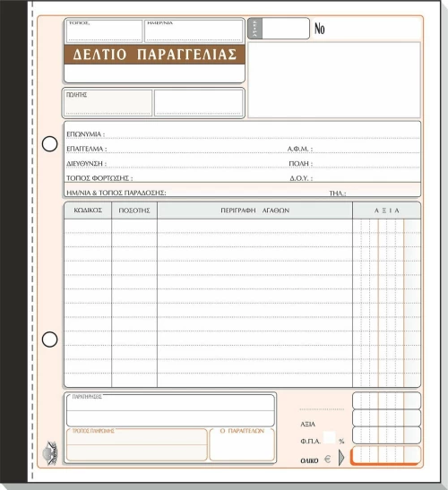The height and width of the screenshot is (490, 448).
Task: Click the ΠΑΡΑΤΗΡΗΣΕΙΣ remarks box
Action: 170,410
